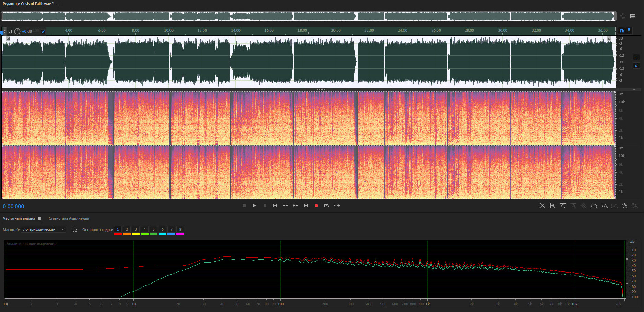Select the Частотный анализ tab
The image size is (644, 312).
[19, 219]
